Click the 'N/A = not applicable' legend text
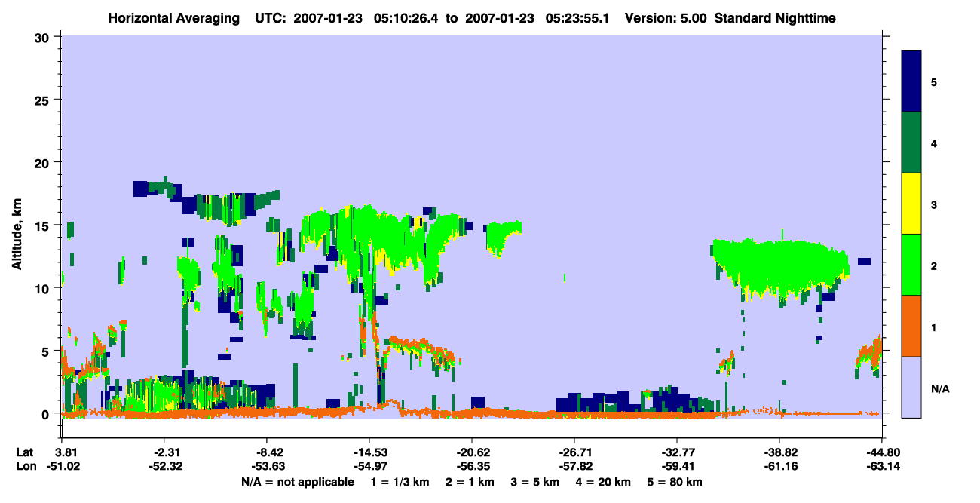The image size is (980, 503). point(298,482)
